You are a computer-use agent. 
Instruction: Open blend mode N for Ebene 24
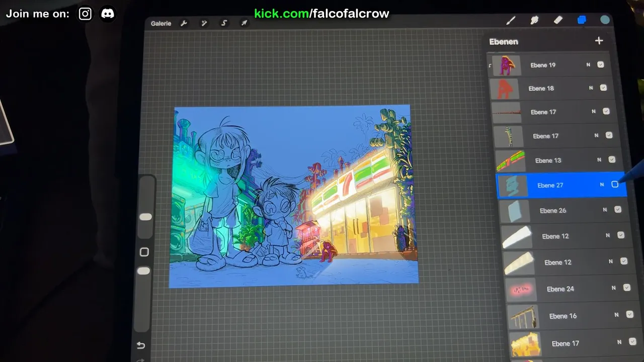click(614, 288)
